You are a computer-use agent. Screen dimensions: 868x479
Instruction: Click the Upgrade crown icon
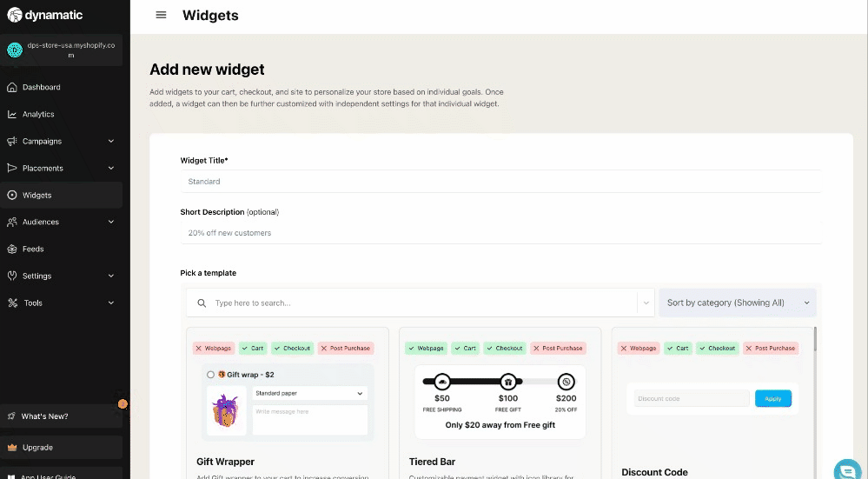[12, 447]
